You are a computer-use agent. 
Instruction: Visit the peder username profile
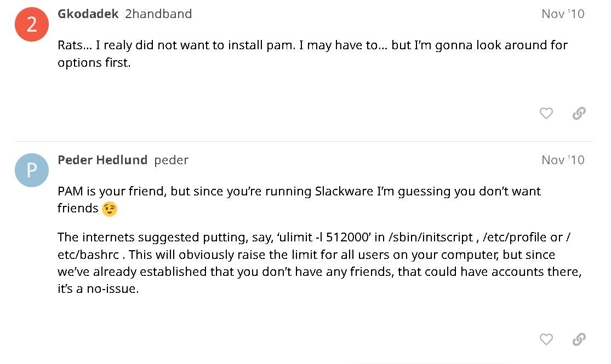pos(172,160)
